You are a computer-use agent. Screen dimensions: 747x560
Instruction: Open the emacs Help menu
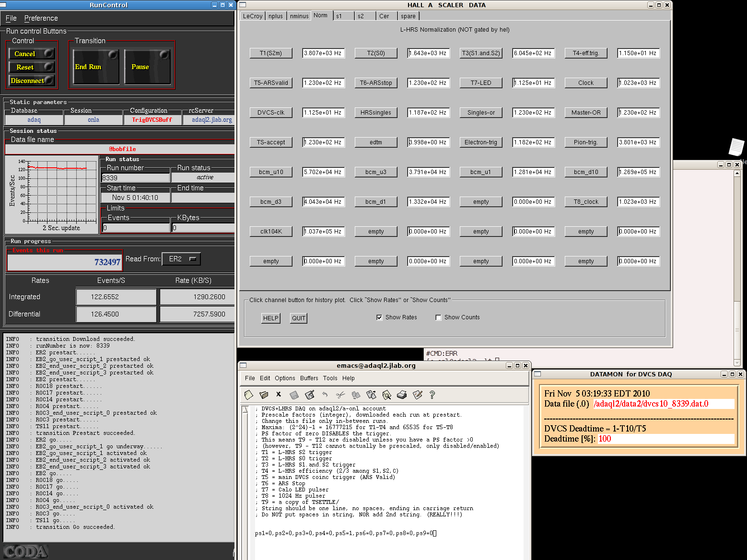[x=349, y=378]
